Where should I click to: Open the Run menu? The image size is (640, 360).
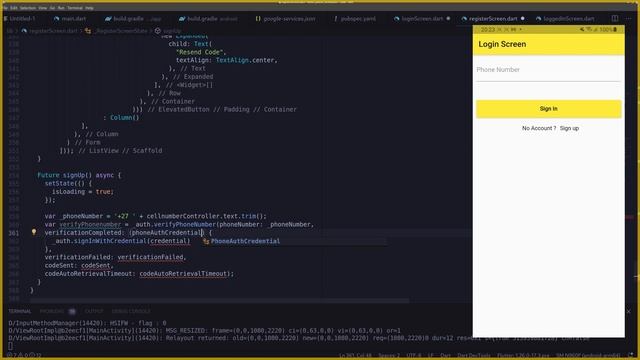point(61,8)
